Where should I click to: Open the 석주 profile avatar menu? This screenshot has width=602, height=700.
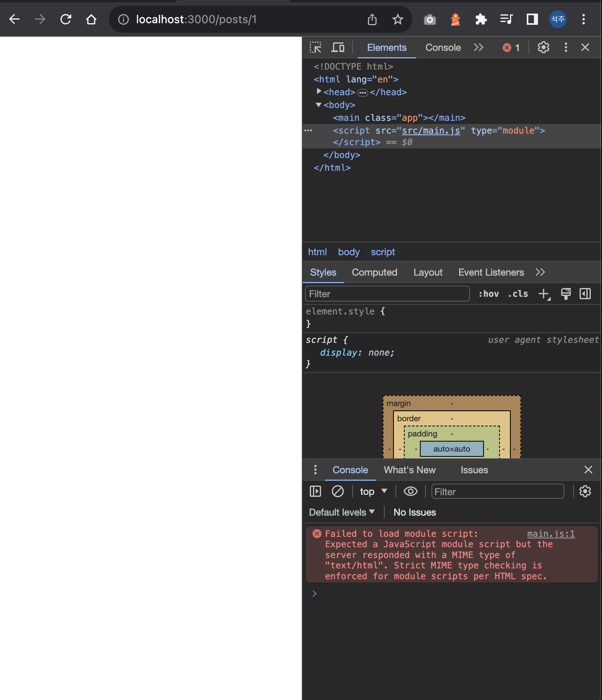[x=558, y=19]
